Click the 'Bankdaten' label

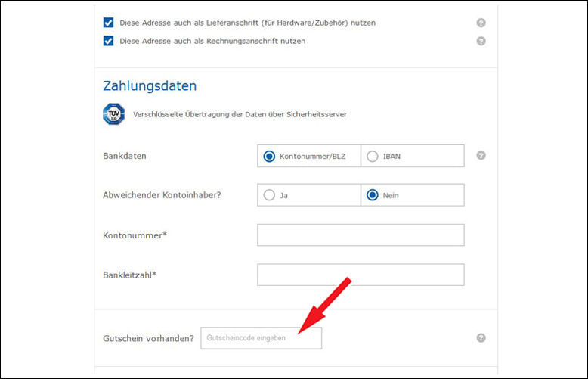coord(125,156)
